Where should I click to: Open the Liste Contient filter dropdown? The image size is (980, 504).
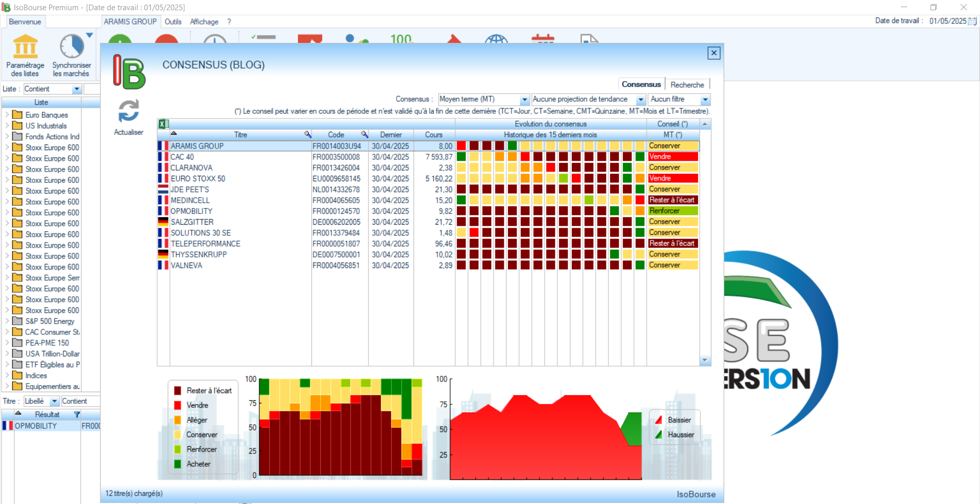pos(77,89)
